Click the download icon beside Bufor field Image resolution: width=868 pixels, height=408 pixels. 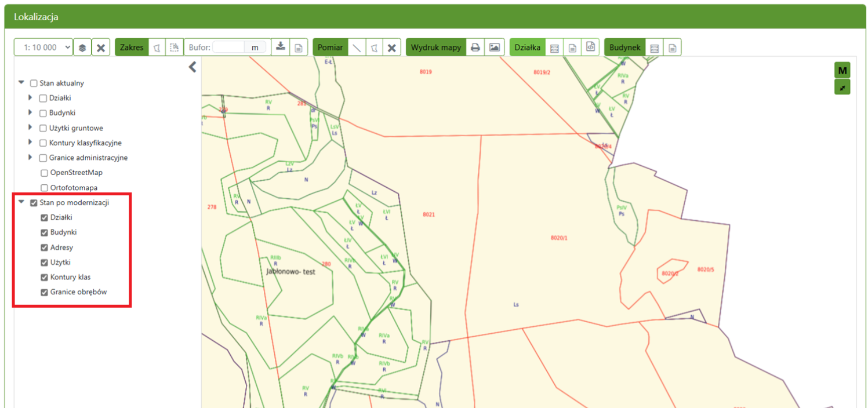[x=281, y=48]
